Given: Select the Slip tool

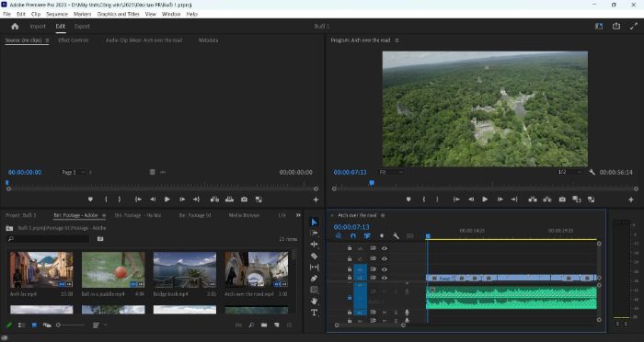Looking at the screenshot, I should tap(315, 268).
